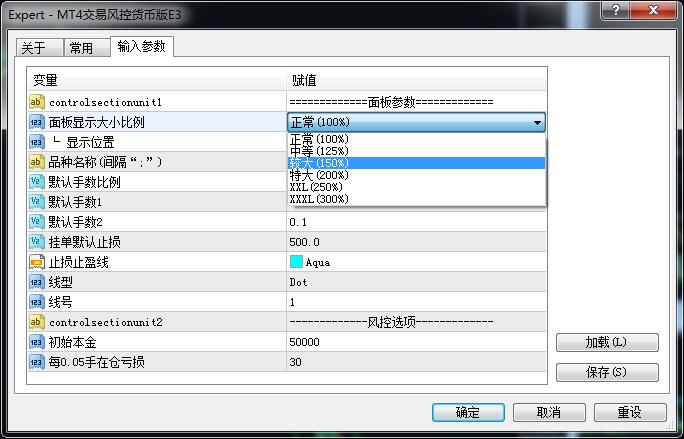Click the 50000 value for 初始本金

pyautogui.click(x=304, y=342)
